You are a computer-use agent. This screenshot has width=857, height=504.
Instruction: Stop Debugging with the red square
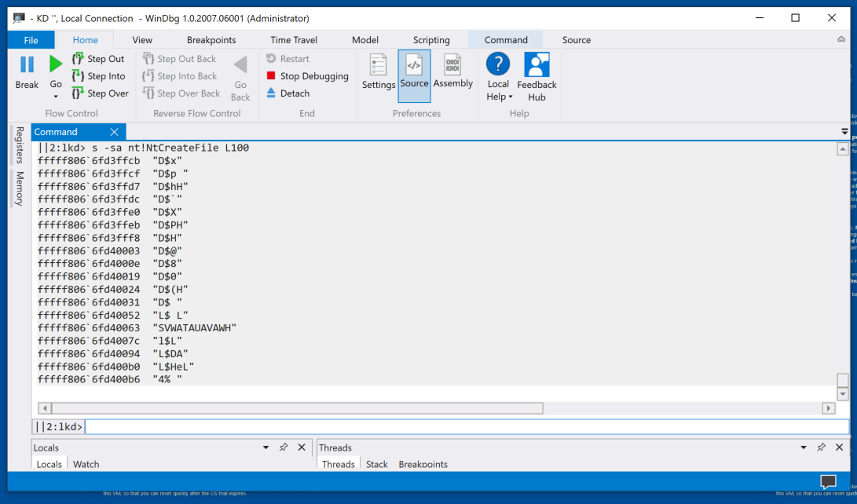[271, 76]
